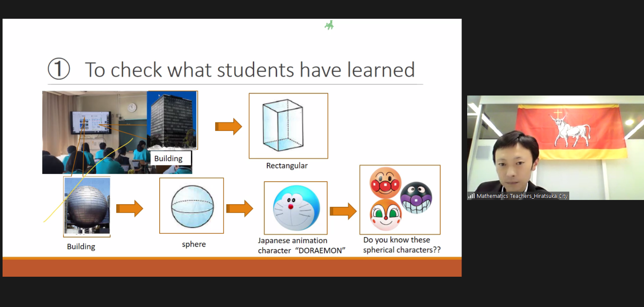The width and height of the screenshot is (644, 307).
Task: Click the orange arrow pointing to the spherical characters
Action: tap(343, 211)
